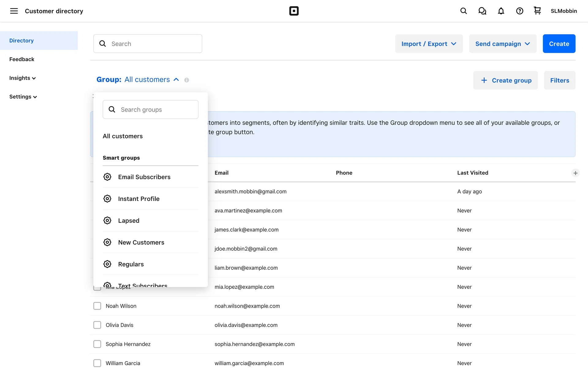The width and height of the screenshot is (588, 368).
Task: Open the Send campaign dropdown
Action: click(x=502, y=44)
